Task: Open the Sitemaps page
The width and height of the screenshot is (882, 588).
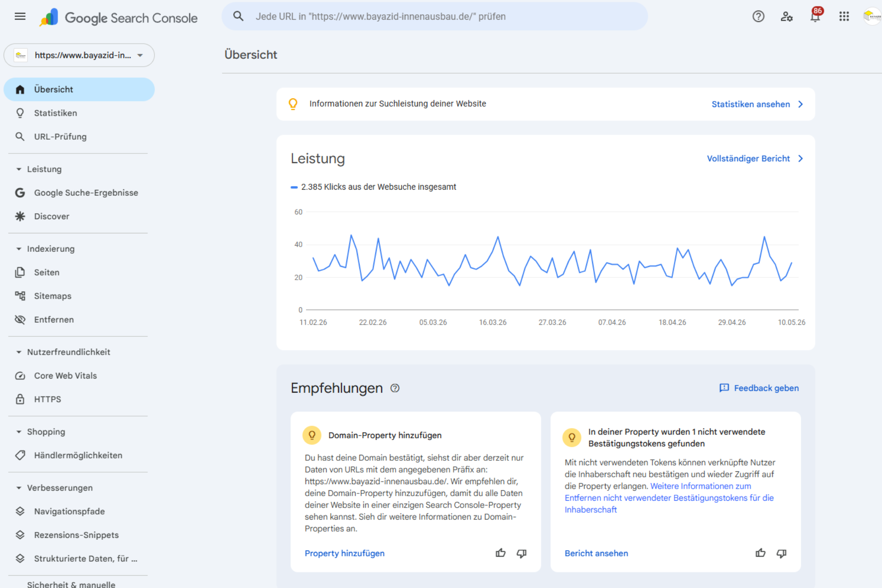Action: click(x=79, y=296)
